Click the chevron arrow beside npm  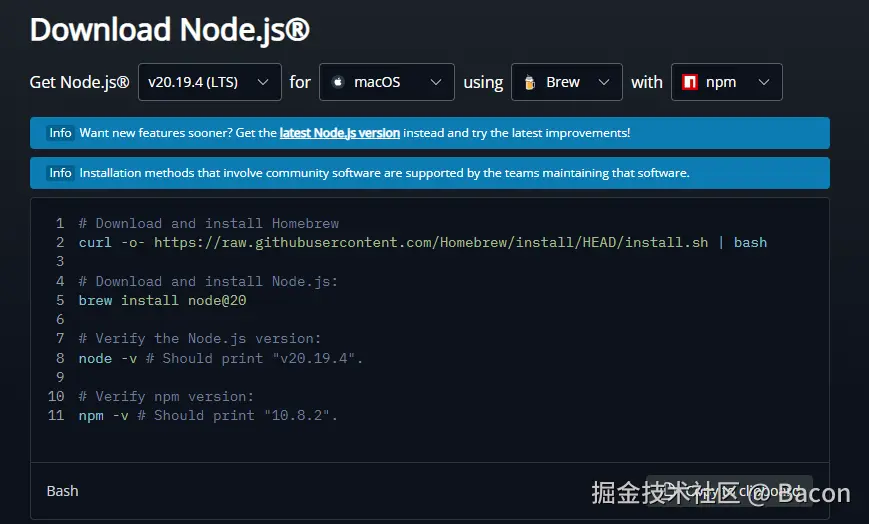(764, 82)
